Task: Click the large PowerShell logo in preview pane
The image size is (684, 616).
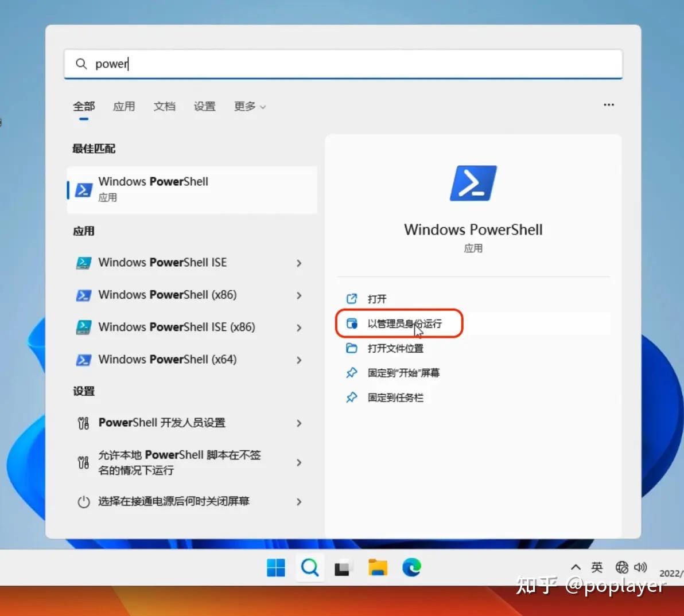Action: click(473, 183)
